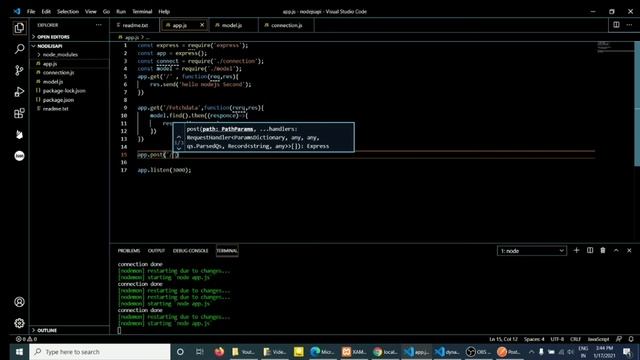Open the terminal selector dropdown '1: node'
This screenshot has height=360, width=640.
[532, 251]
